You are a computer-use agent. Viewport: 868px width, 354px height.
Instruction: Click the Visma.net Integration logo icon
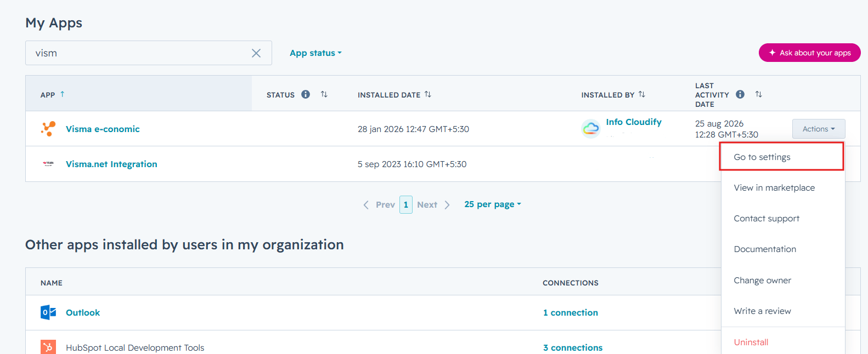point(48,163)
